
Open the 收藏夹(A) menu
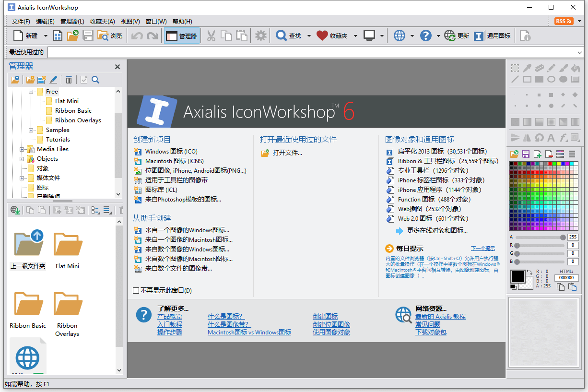tap(103, 22)
